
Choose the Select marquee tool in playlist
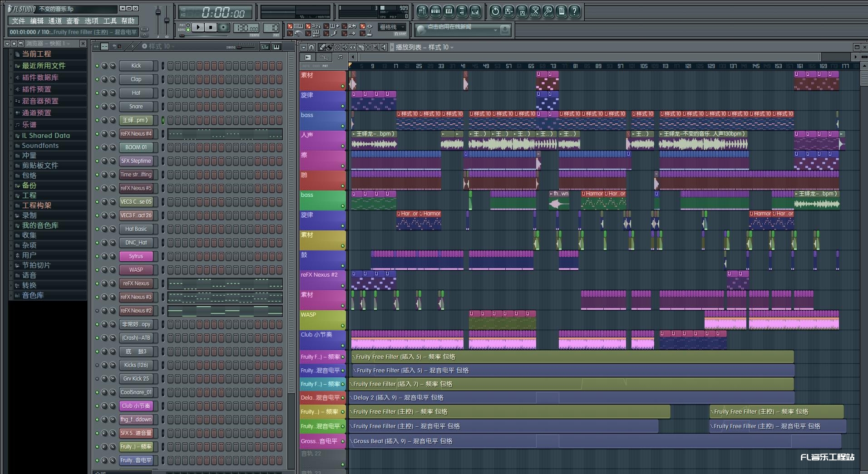[368, 47]
